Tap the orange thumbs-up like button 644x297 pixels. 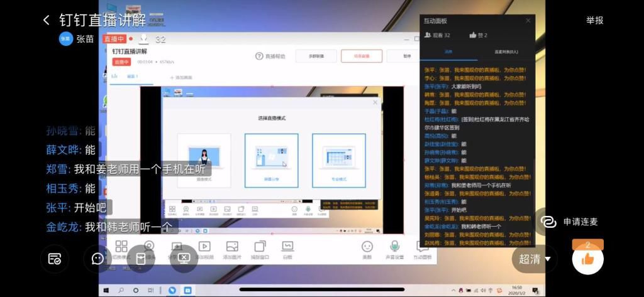tap(587, 259)
